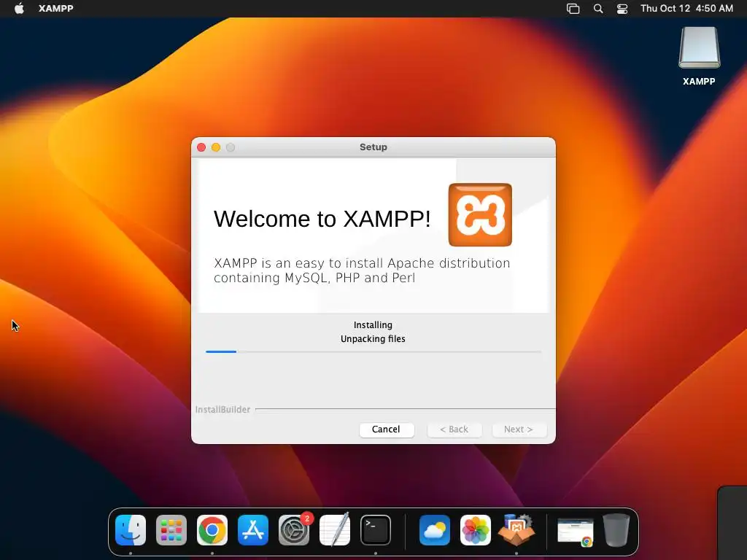Minimize the Setup window
Image resolution: width=747 pixels, height=560 pixels.
coord(216,147)
